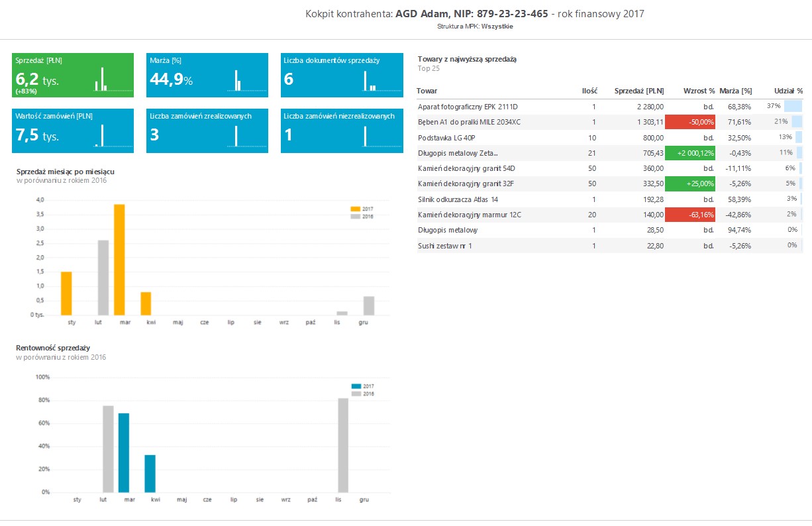The width and height of the screenshot is (812, 526).
Task: Sort table by the Udział % column header
Action: [x=789, y=91]
